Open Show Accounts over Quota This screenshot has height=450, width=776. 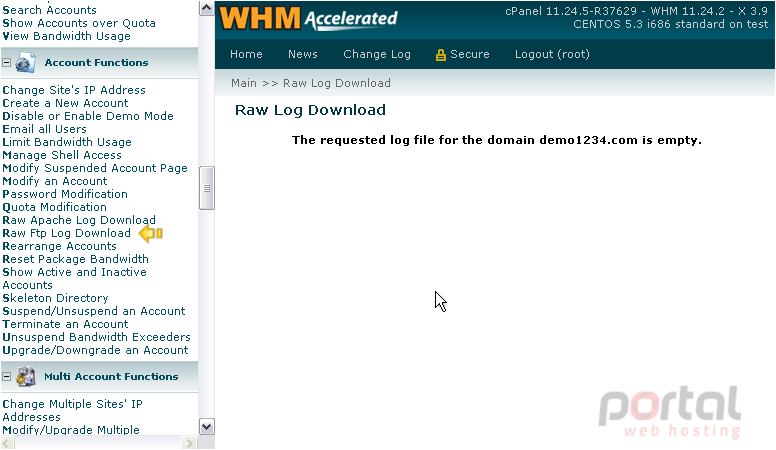(x=79, y=23)
